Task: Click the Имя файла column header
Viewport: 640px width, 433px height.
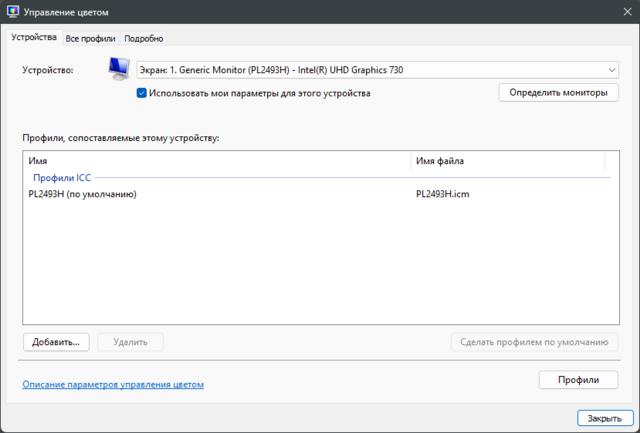Action: [x=507, y=161]
